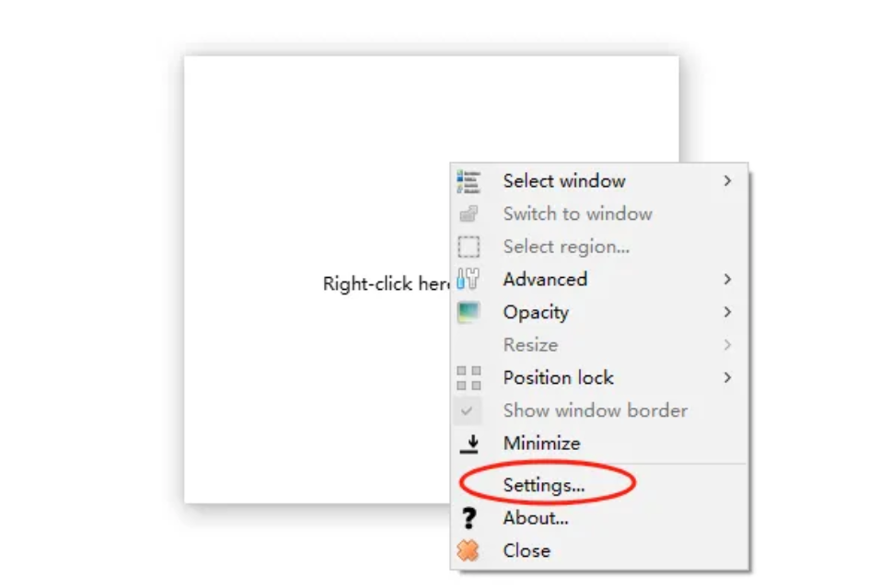Click the dashed Select region icon
879x588 pixels.
pos(468,247)
